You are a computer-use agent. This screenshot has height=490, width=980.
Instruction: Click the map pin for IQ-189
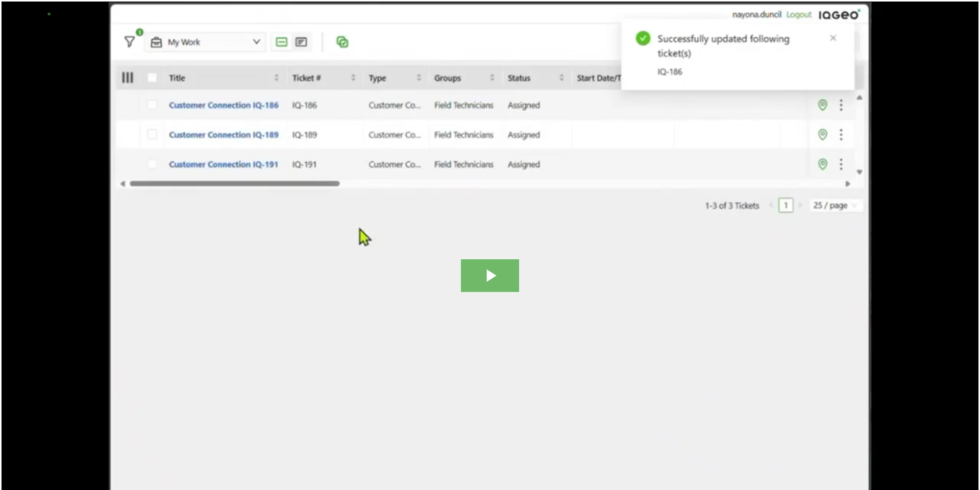point(822,135)
